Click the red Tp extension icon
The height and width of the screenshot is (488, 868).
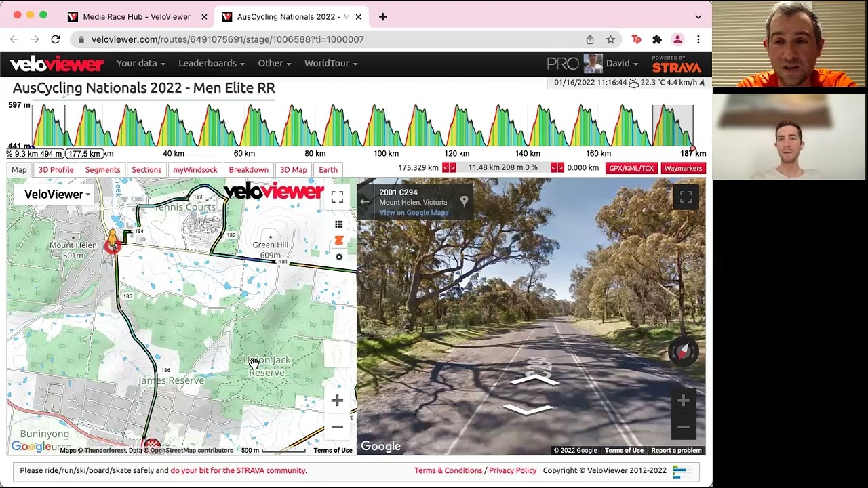[636, 39]
